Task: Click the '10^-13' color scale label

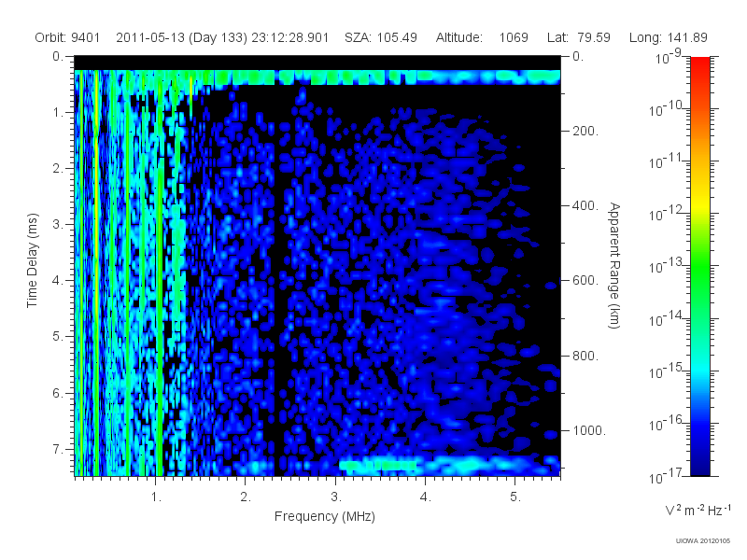Action: click(667, 266)
